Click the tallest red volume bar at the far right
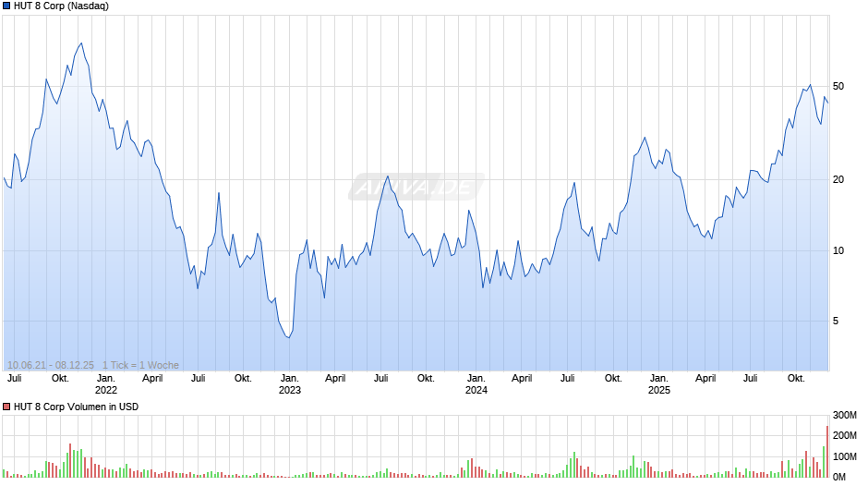868x486 pixels. [x=827, y=452]
